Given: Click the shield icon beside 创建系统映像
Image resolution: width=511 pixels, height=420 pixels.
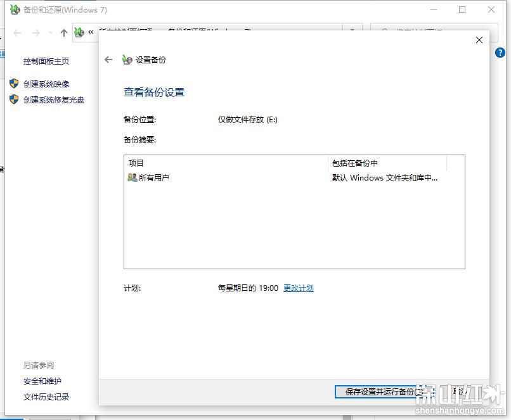Looking at the screenshot, I should point(14,84).
